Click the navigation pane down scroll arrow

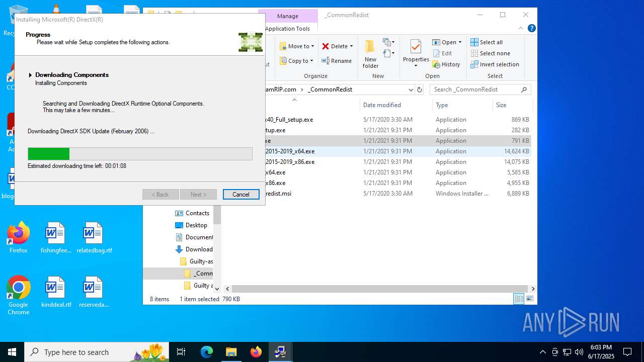217,289
